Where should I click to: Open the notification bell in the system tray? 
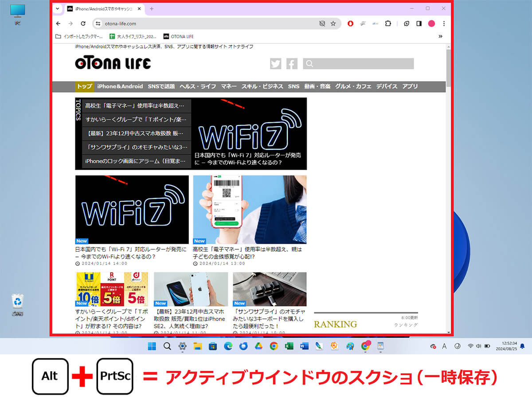click(x=522, y=346)
